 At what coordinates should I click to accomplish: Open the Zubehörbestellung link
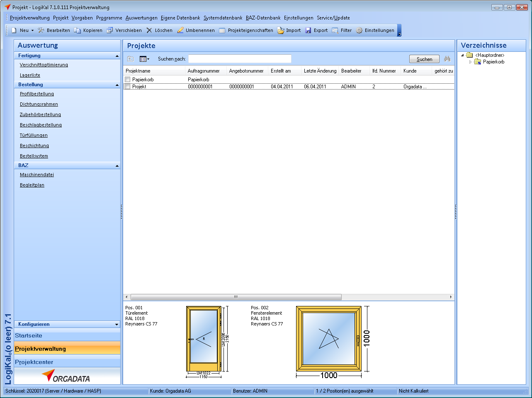pos(40,114)
